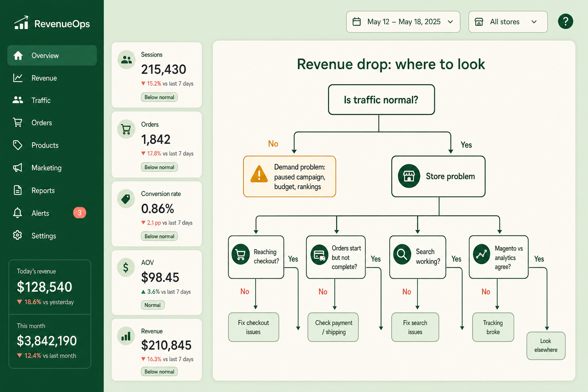Click the Tracking broke outcome box
Viewport: 588px width, 392px height.
(493, 327)
